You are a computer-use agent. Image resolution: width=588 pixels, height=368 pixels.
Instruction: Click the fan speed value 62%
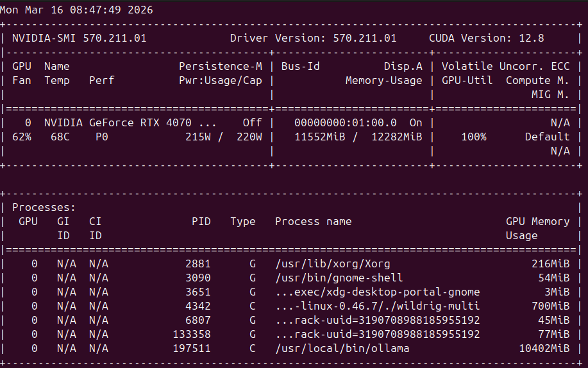coord(22,137)
